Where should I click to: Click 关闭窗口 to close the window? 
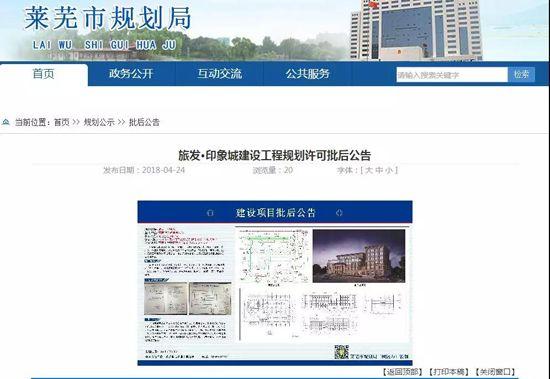click(495, 372)
